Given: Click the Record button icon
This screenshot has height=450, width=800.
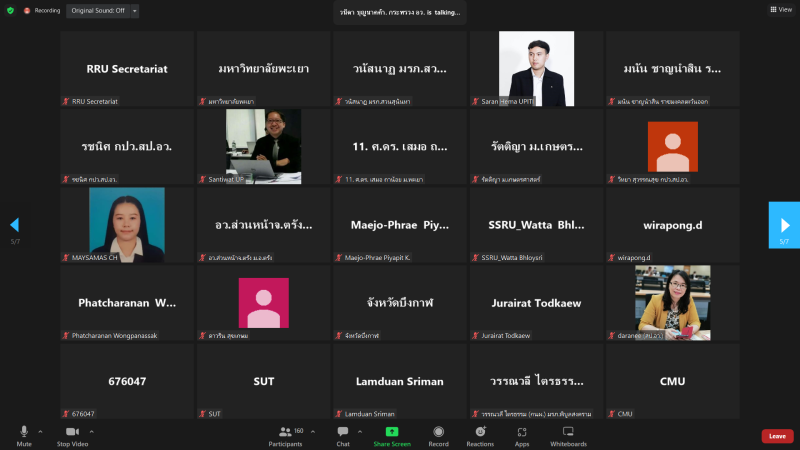Looking at the screenshot, I should [439, 432].
